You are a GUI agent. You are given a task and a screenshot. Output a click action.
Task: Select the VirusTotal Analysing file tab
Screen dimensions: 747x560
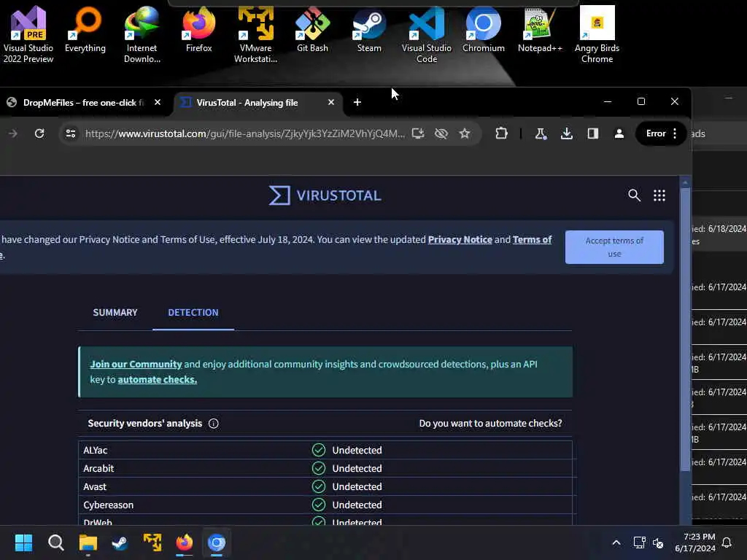pyautogui.click(x=258, y=102)
